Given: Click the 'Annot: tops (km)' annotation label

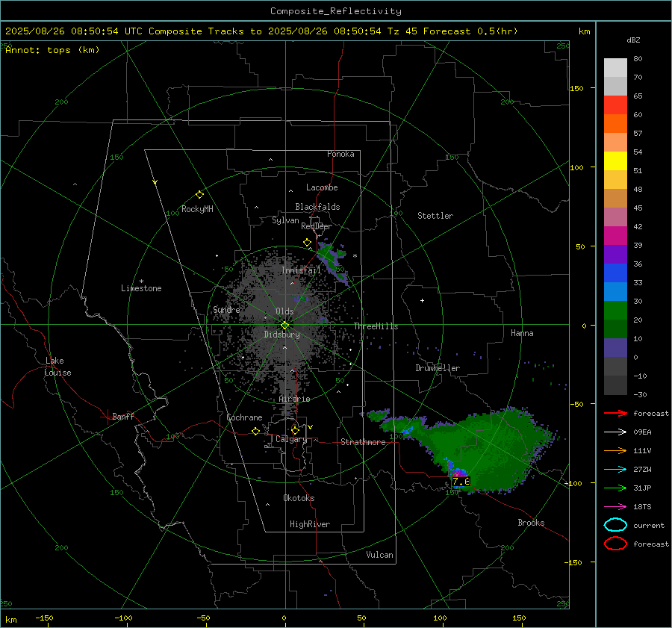Looking at the screenshot, I should (52, 50).
